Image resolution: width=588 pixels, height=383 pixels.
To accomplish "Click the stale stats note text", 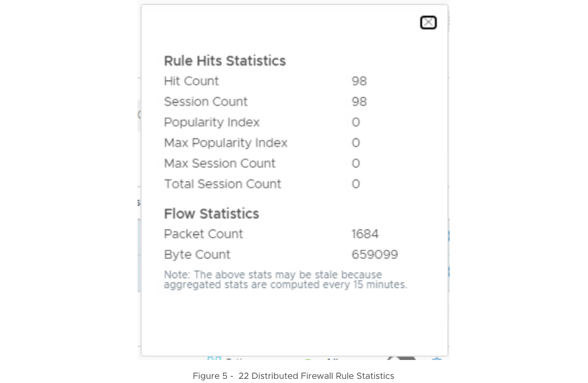I will click(x=286, y=279).
